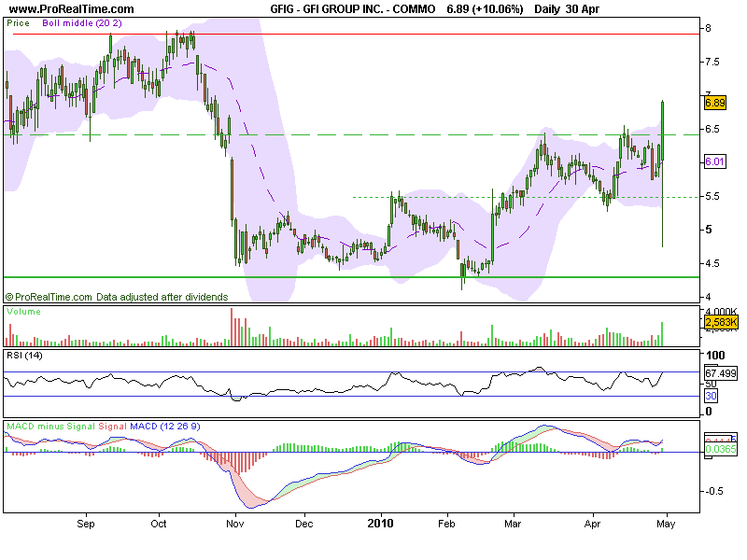747x560 pixels.
Task: Click the 6.5 price axis label
Action: point(712,129)
